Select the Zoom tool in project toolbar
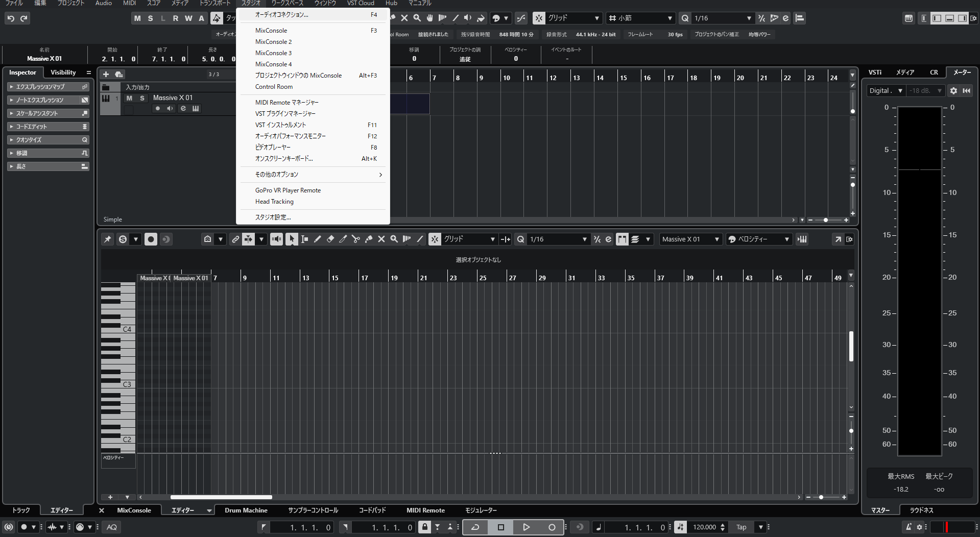Screen dimensions: 980x537 [x=417, y=18]
